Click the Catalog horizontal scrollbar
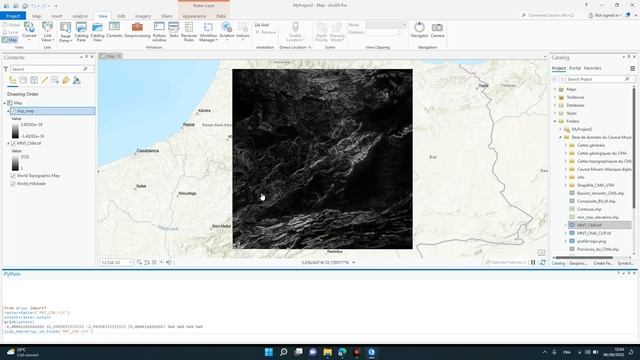 tap(584, 258)
